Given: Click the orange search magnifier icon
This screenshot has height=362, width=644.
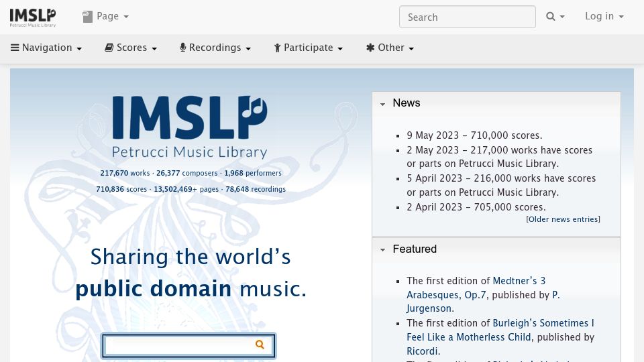Looking at the screenshot, I should click(260, 345).
